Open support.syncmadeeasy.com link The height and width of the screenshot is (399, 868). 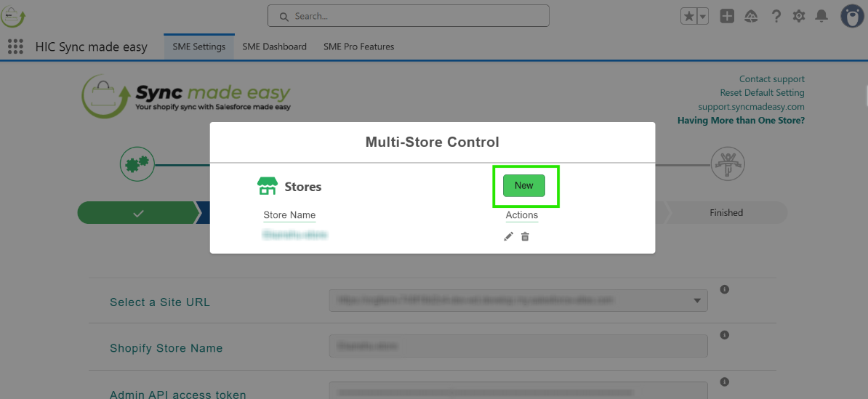coord(751,106)
